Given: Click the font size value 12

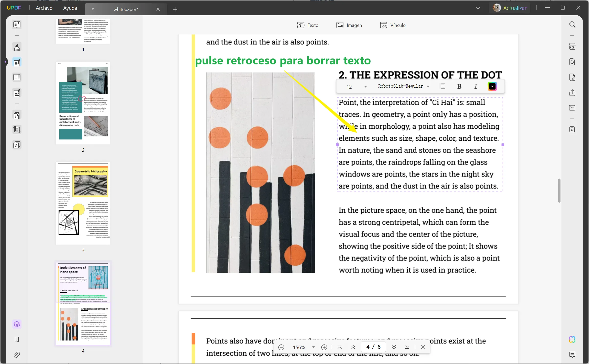Looking at the screenshot, I should coord(349,87).
